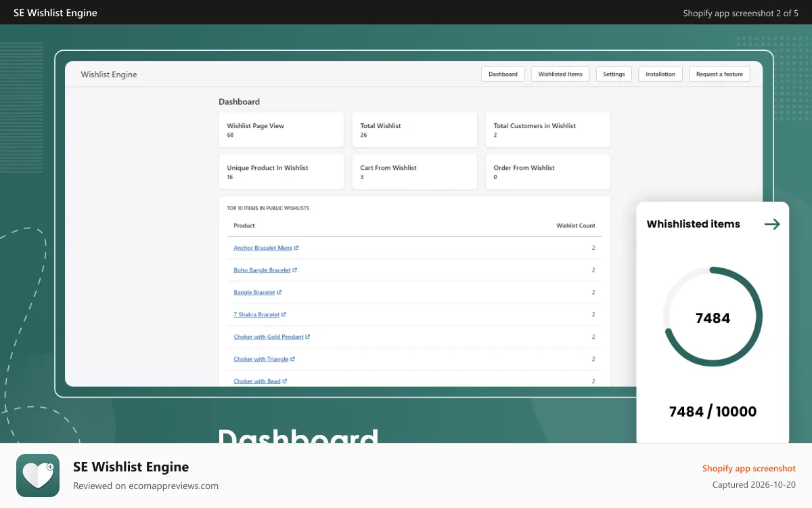Open the Dashboard tab button
812x508 pixels.
tap(503, 74)
